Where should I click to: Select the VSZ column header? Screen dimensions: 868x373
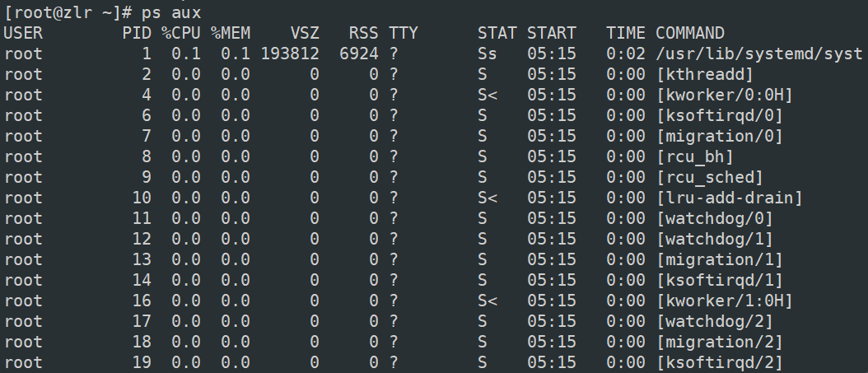[x=305, y=33]
